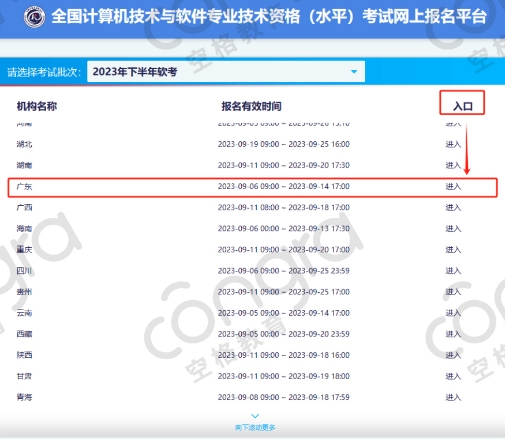Viewport: 505px width, 439px height.
Task: Click the 湖南 registration period ending 09-20 17:30
Action: pos(284,165)
